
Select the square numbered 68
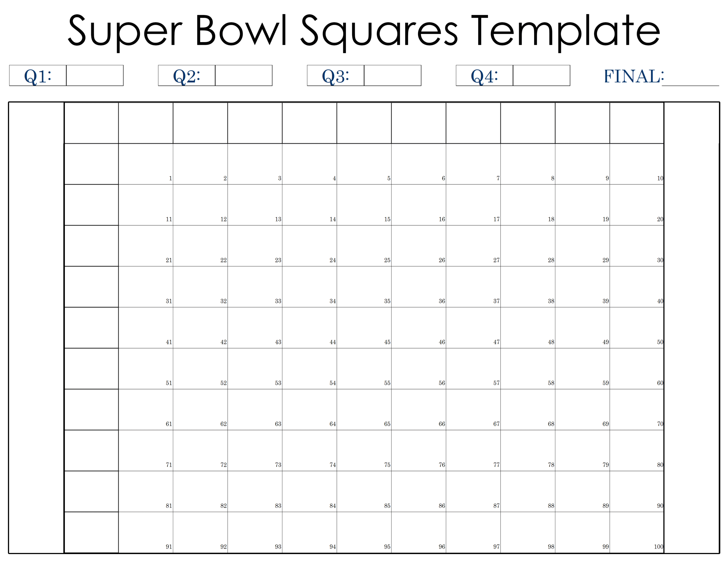(x=528, y=410)
